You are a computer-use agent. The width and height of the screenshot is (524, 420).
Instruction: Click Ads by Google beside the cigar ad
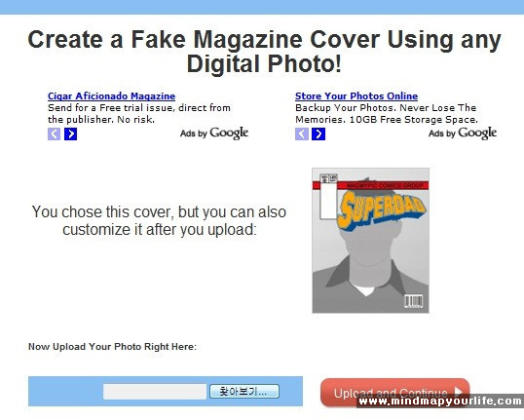pyautogui.click(x=214, y=134)
